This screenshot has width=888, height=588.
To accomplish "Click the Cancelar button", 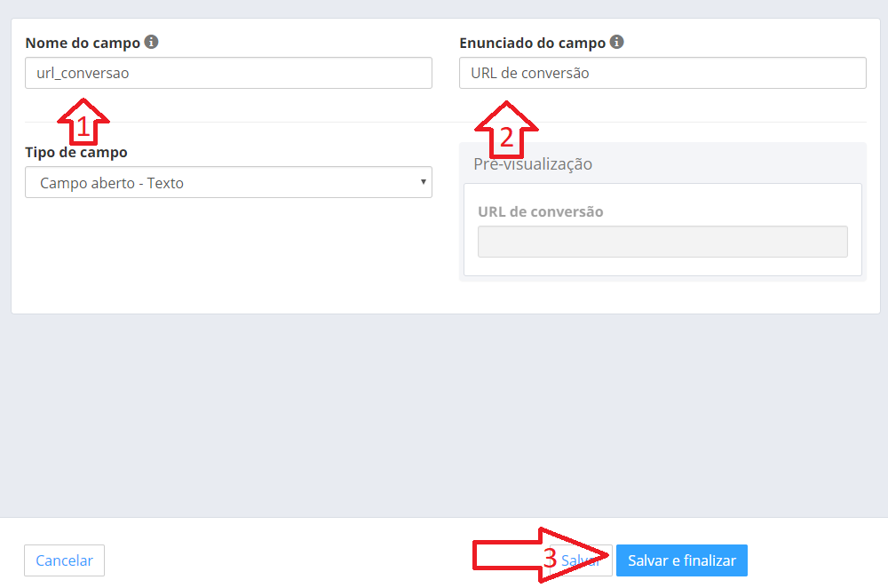I will [x=65, y=560].
